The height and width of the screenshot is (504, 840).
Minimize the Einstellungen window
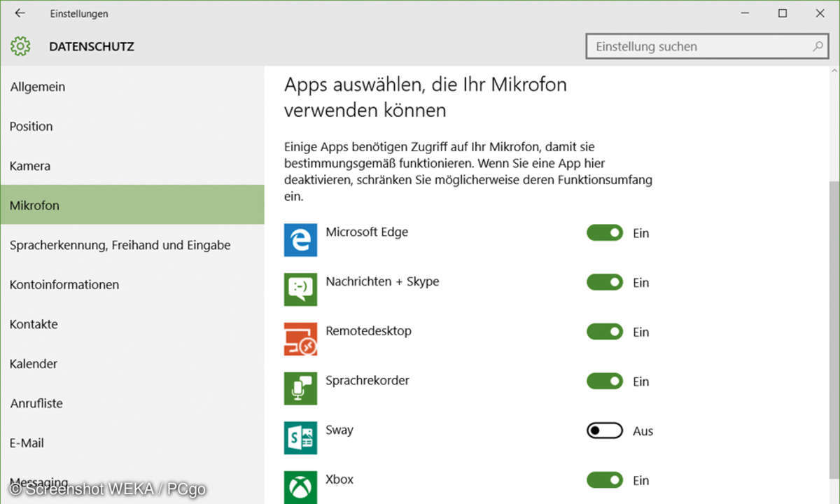click(x=745, y=13)
